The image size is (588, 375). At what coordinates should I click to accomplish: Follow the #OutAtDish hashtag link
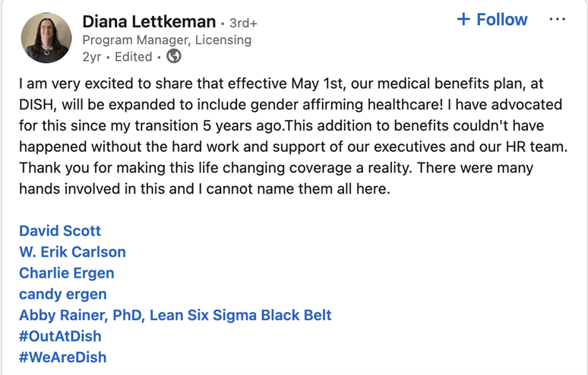60,336
